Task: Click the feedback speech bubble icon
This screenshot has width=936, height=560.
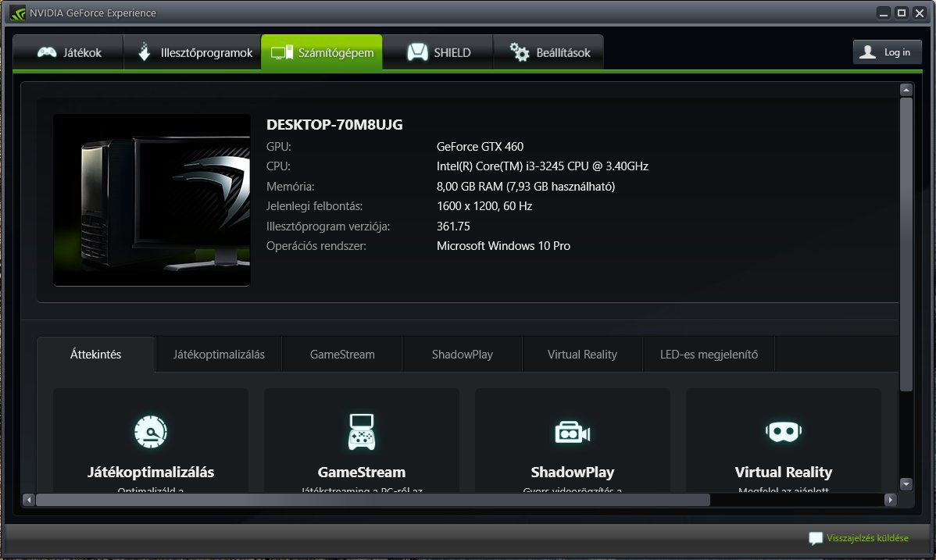Action: coord(816,538)
